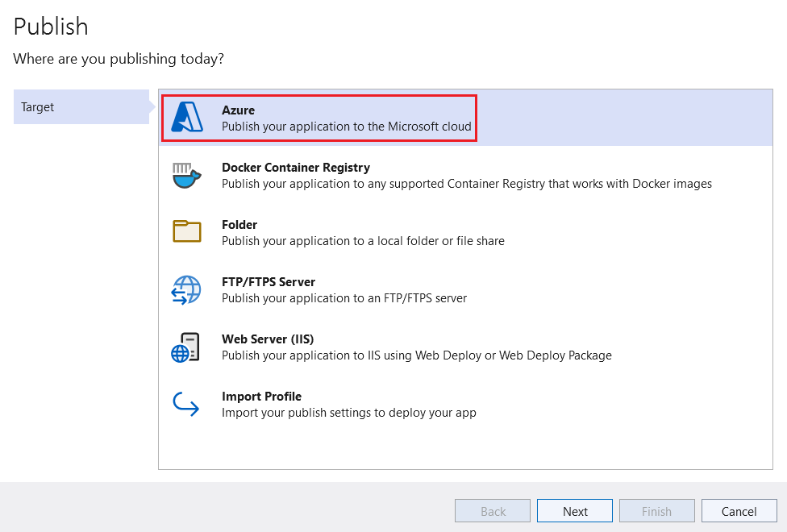Pick Docker Container Registry option
The image size is (787, 532).
click(296, 168)
